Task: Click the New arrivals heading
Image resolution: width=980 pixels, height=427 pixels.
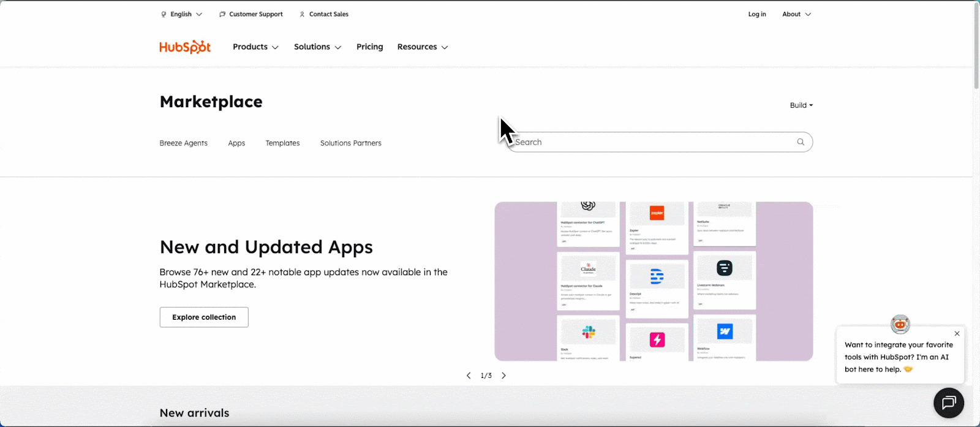Action: pos(195,413)
